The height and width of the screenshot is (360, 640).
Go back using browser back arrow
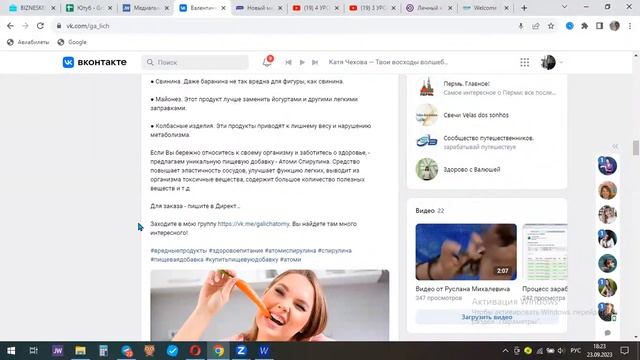point(10,26)
